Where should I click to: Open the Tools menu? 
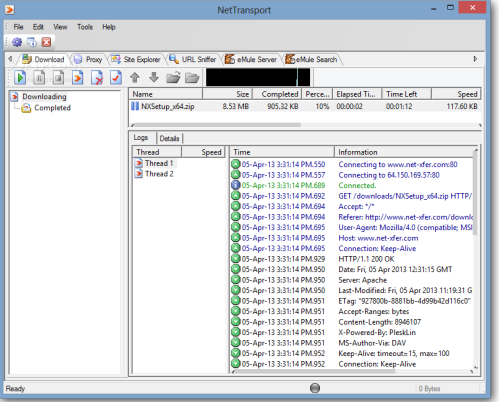85,27
